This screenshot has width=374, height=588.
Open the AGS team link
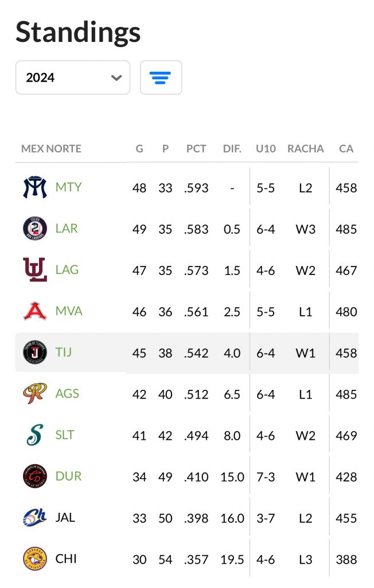(67, 394)
